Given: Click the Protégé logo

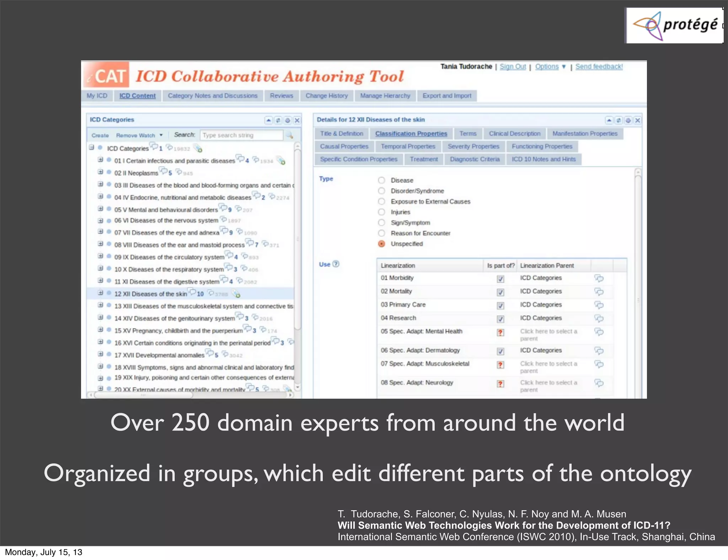Looking at the screenshot, I should (674, 25).
